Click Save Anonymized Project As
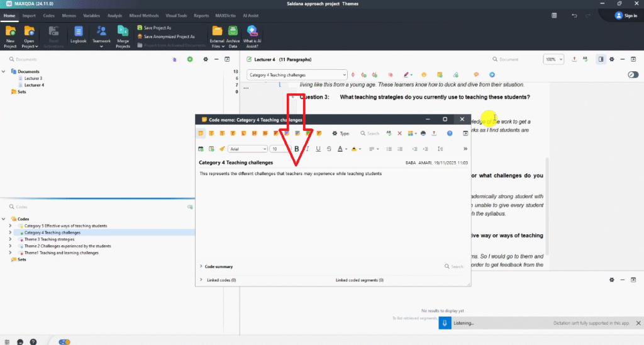 pyautogui.click(x=169, y=37)
